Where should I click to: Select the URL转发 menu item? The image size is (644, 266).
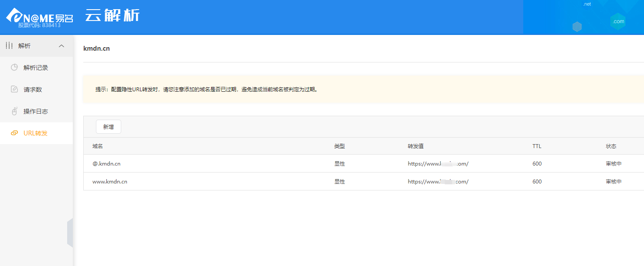click(36, 133)
